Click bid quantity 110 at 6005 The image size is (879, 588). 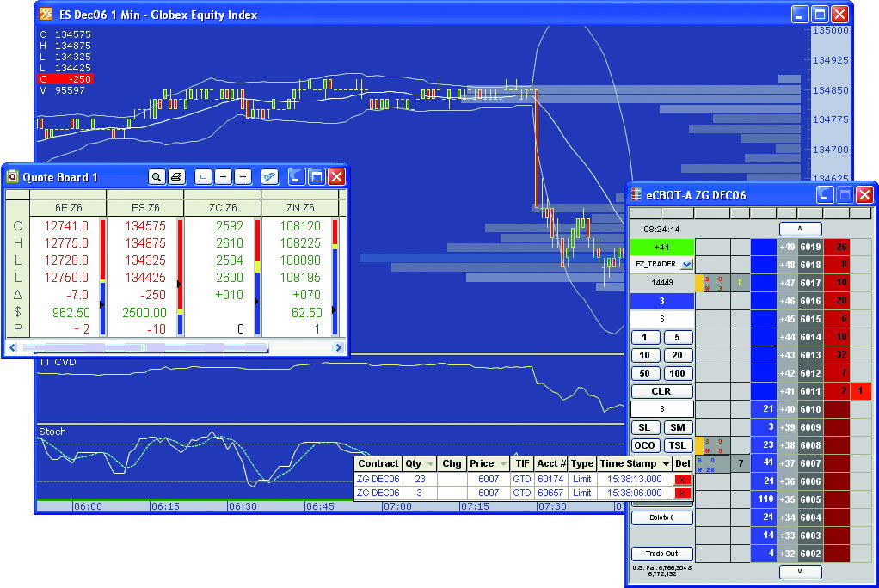coord(764,499)
